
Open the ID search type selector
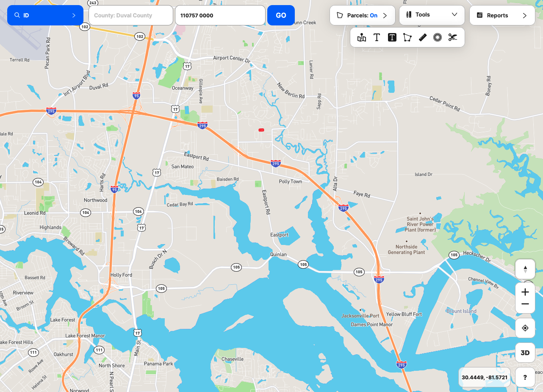[x=45, y=15]
